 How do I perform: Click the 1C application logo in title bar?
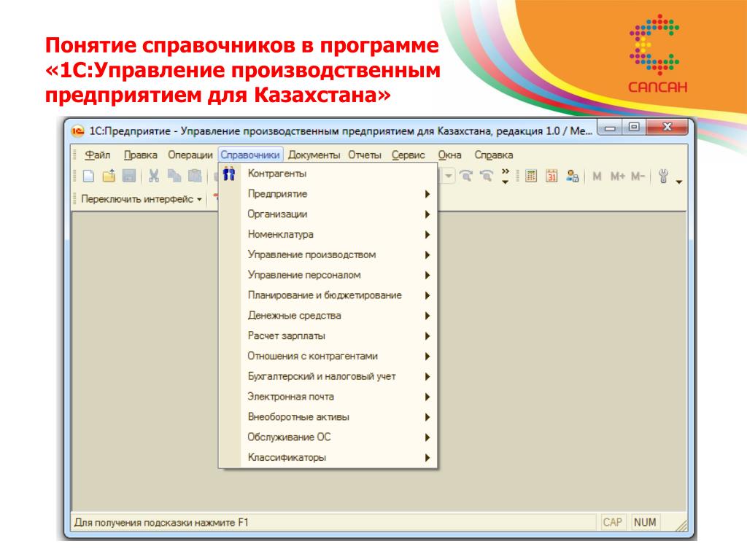(x=77, y=131)
